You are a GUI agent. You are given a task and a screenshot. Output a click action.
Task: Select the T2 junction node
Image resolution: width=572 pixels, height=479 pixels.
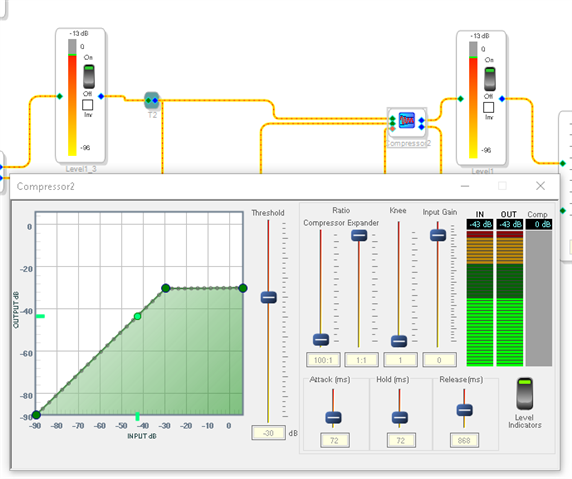pyautogui.click(x=151, y=100)
